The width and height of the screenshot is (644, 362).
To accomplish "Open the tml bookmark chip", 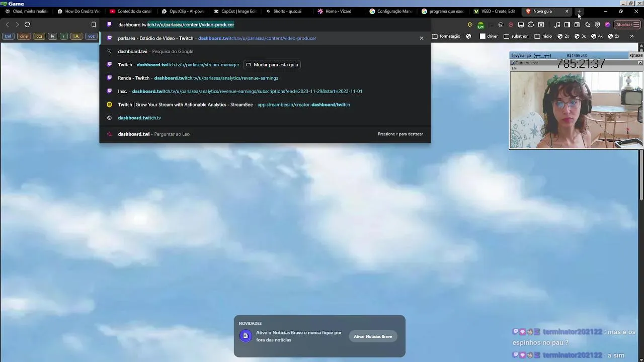I will [8, 36].
